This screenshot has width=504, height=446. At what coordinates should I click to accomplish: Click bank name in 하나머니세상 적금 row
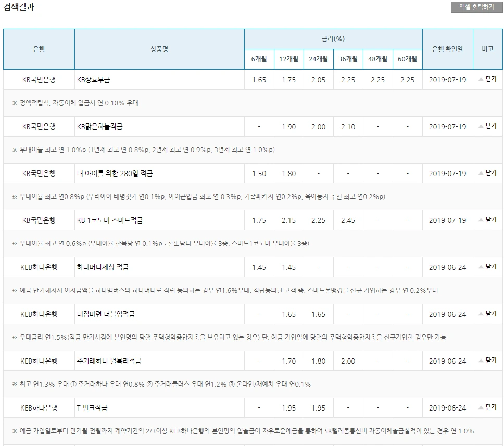tap(39, 267)
